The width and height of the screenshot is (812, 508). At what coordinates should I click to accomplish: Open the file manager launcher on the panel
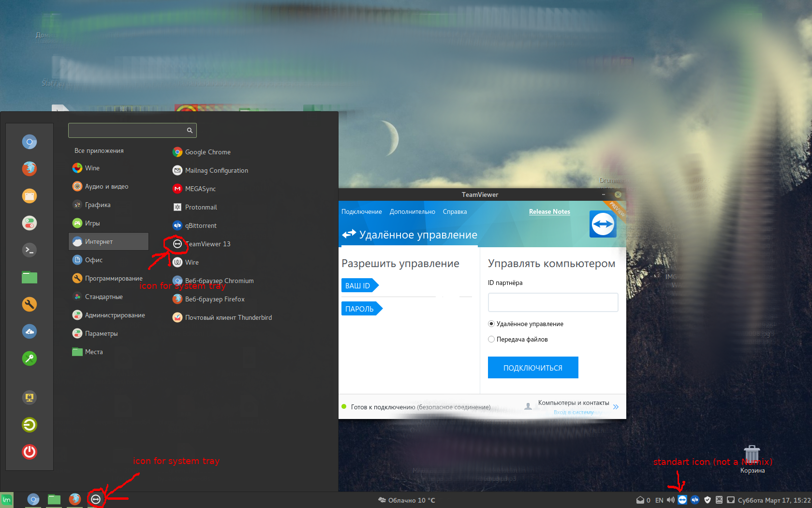pyautogui.click(x=54, y=500)
